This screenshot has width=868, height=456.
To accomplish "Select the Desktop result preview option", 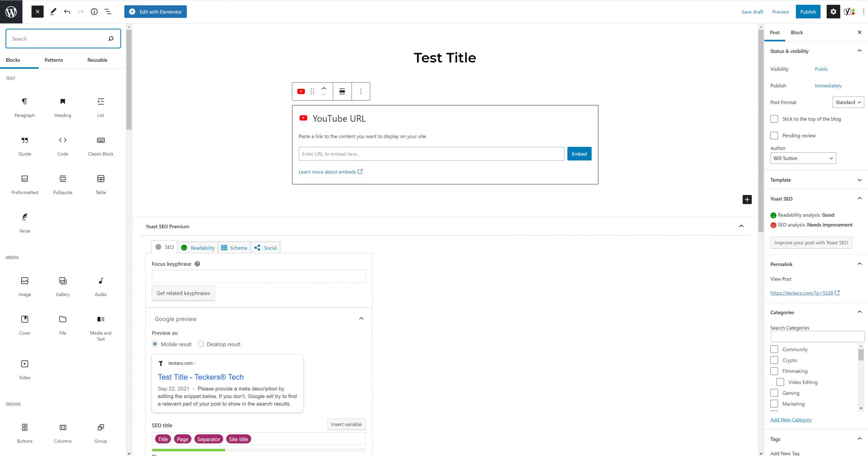I will 201,344.
